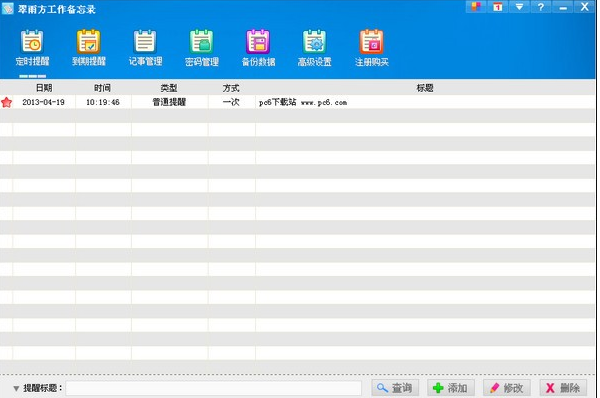Focus the 提醒标题 search input field

[214, 388]
